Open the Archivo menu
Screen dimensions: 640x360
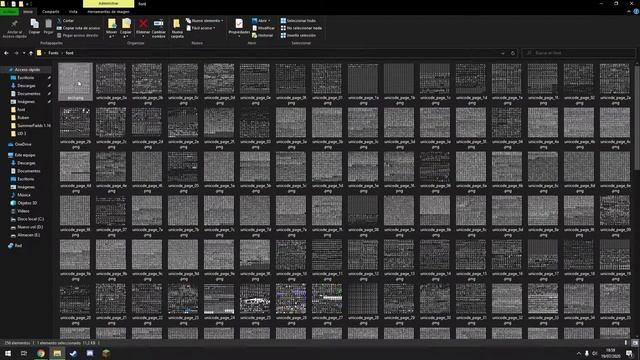point(9,12)
